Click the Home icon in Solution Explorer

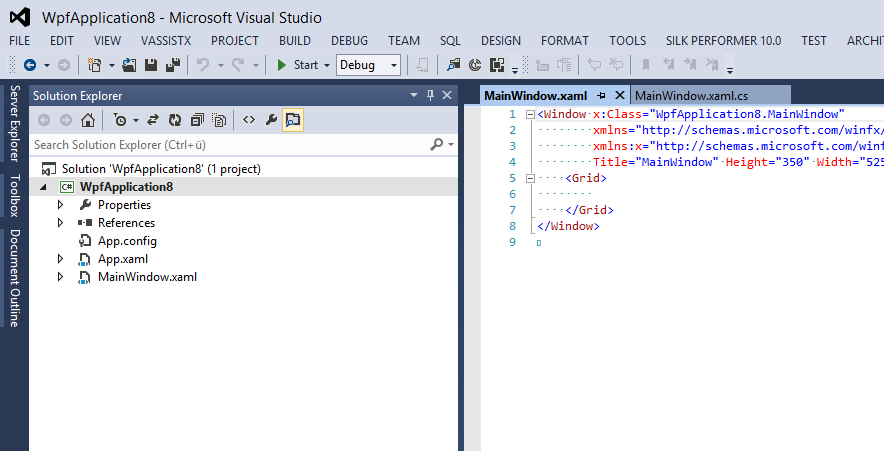pyautogui.click(x=87, y=120)
